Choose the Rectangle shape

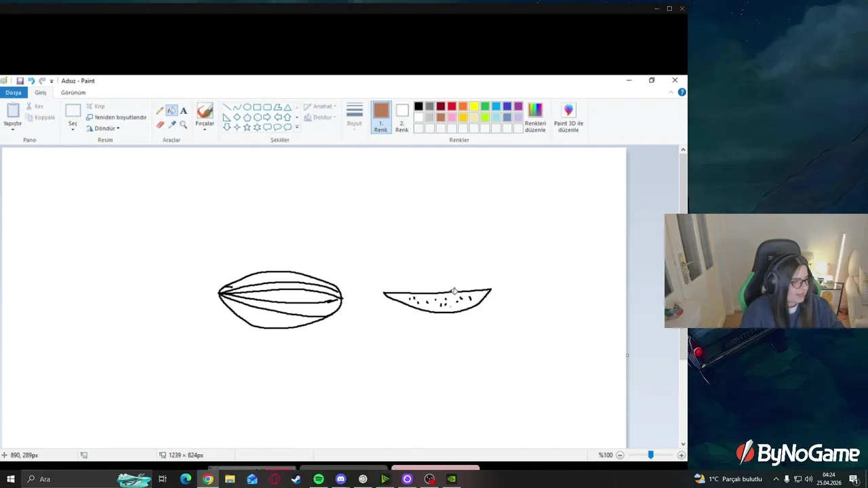[257, 107]
